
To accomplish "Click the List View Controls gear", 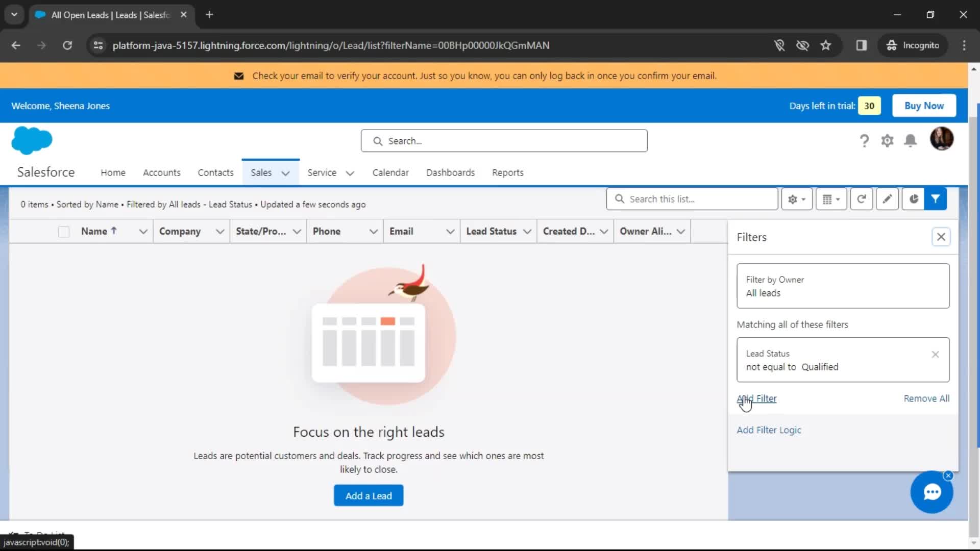I will pyautogui.click(x=796, y=199).
